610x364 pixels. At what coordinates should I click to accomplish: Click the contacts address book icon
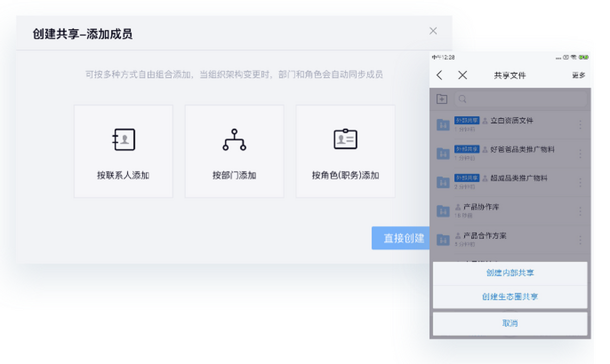(124, 140)
